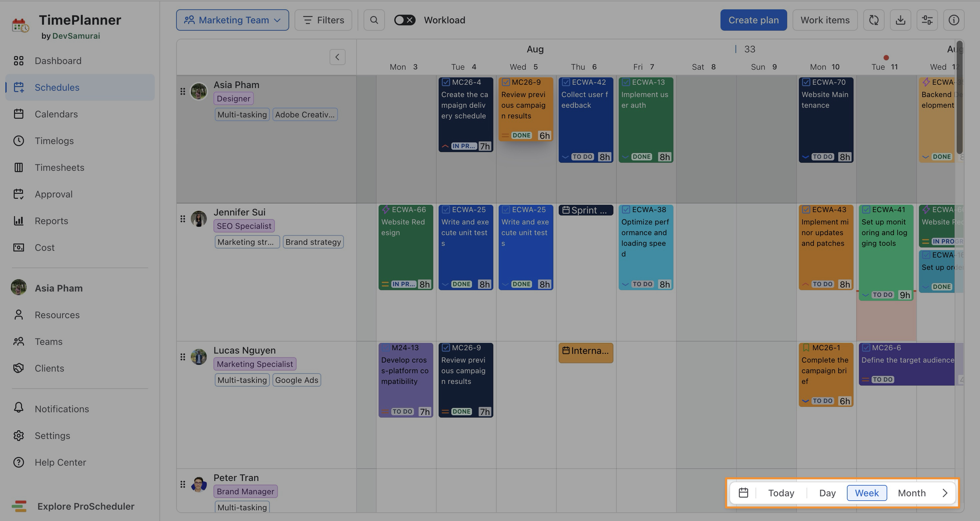The width and height of the screenshot is (980, 521).
Task: Jump to Today in the schedule
Action: tap(782, 493)
